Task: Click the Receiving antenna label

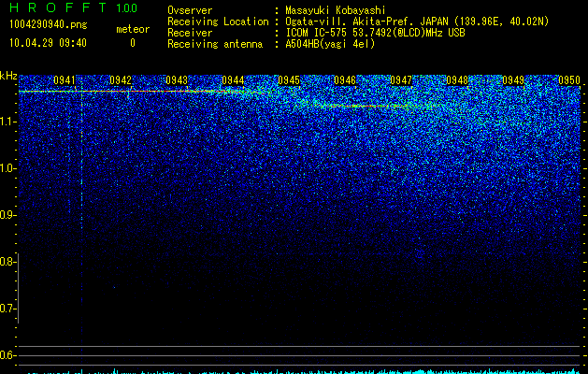Action: [215, 44]
